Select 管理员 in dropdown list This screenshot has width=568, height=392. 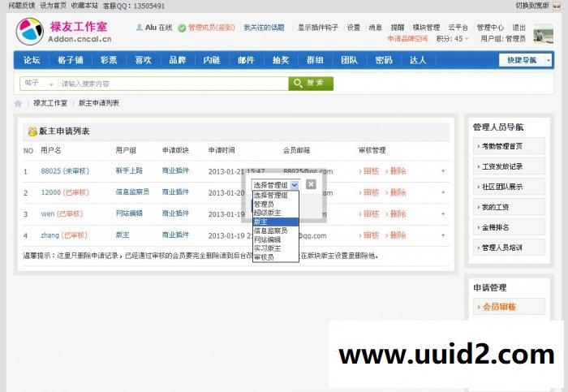coord(276,204)
